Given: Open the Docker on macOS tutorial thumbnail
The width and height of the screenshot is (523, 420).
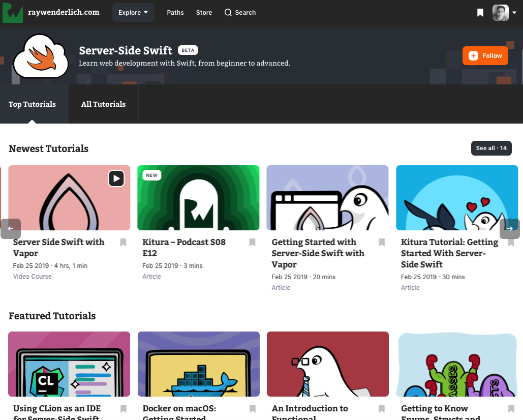Looking at the screenshot, I should click(199, 364).
